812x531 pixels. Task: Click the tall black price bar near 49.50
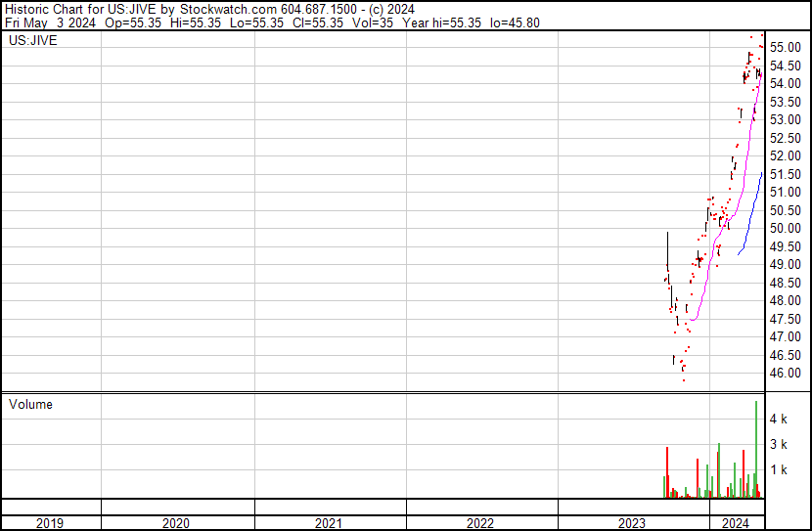click(x=667, y=251)
